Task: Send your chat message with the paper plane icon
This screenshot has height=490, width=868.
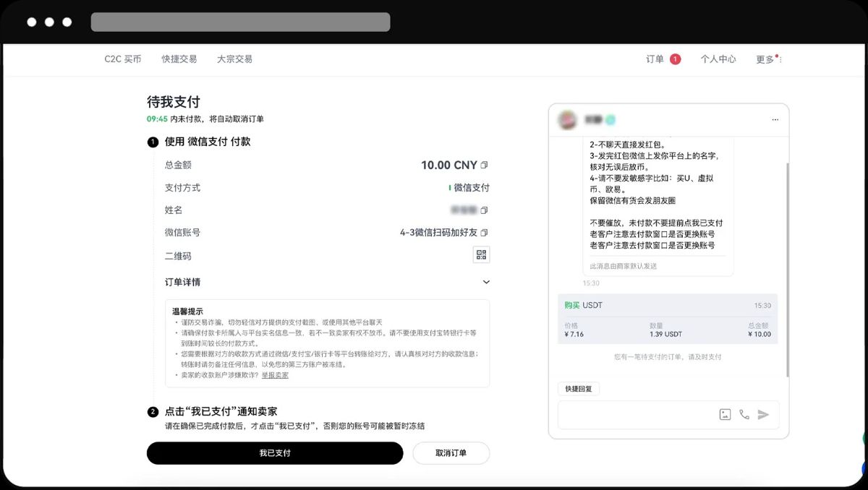Action: [x=762, y=414]
